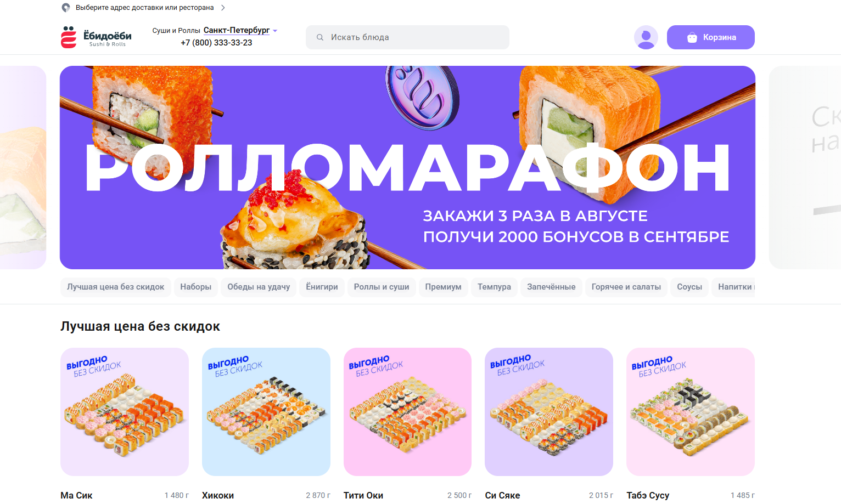Viewport: 841px width, 504px height.
Task: Select the Наборы category tab
Action: [x=196, y=287]
